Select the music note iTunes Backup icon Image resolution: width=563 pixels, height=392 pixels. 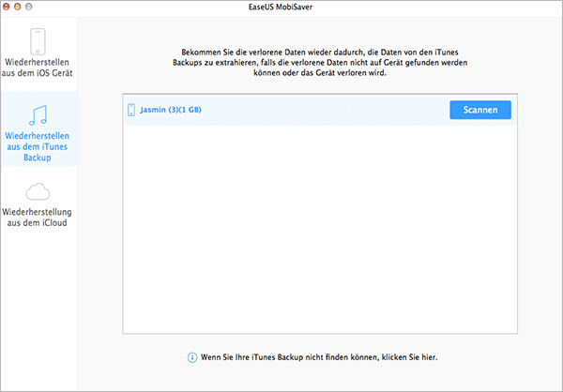tap(38, 114)
